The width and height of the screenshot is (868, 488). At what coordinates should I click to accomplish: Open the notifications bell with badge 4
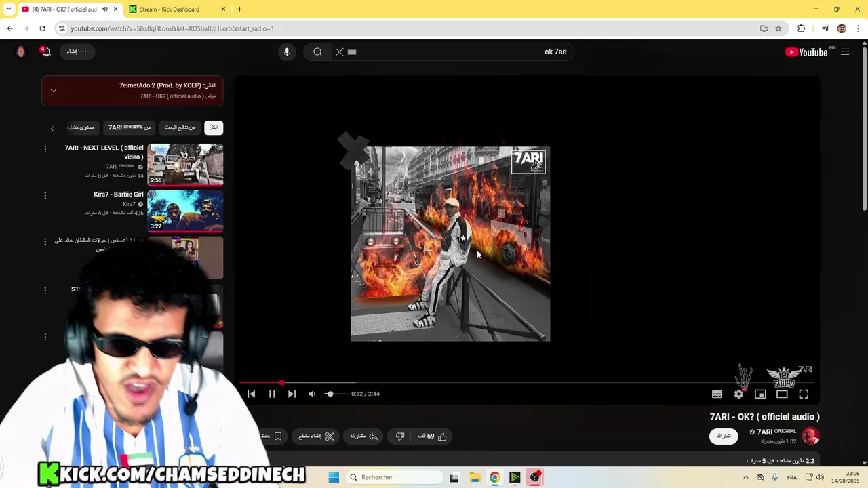click(x=45, y=52)
